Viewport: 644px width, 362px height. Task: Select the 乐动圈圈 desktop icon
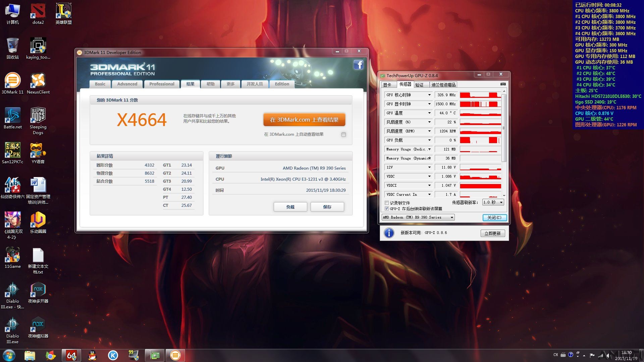pyautogui.click(x=38, y=223)
